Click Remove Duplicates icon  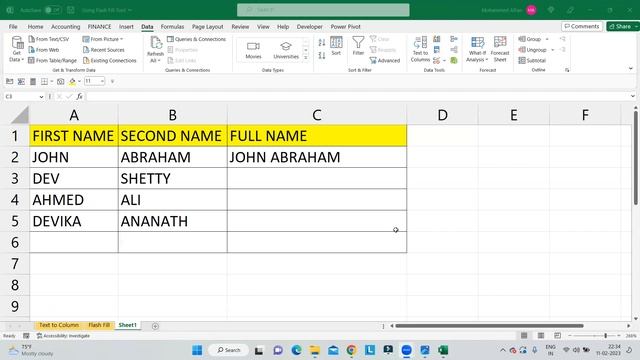click(x=437, y=49)
